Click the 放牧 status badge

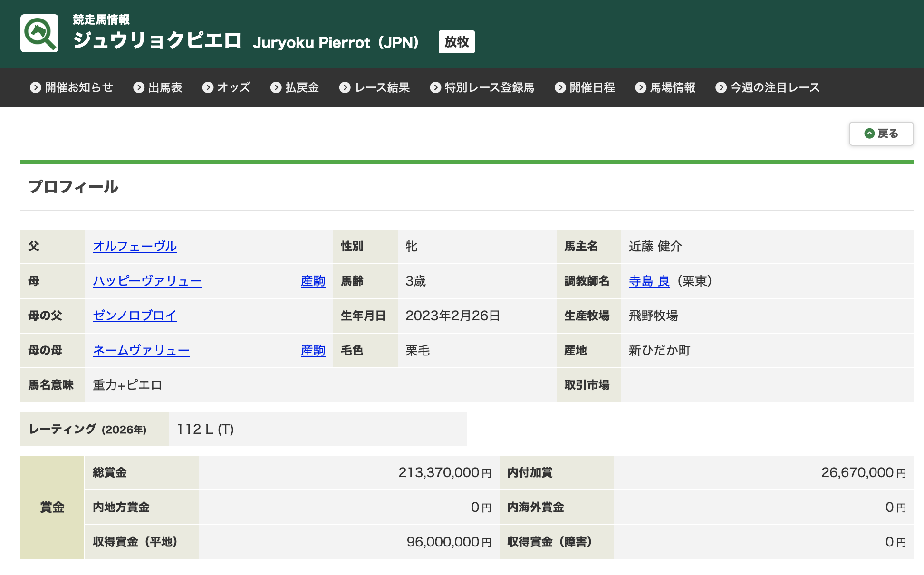pos(457,42)
